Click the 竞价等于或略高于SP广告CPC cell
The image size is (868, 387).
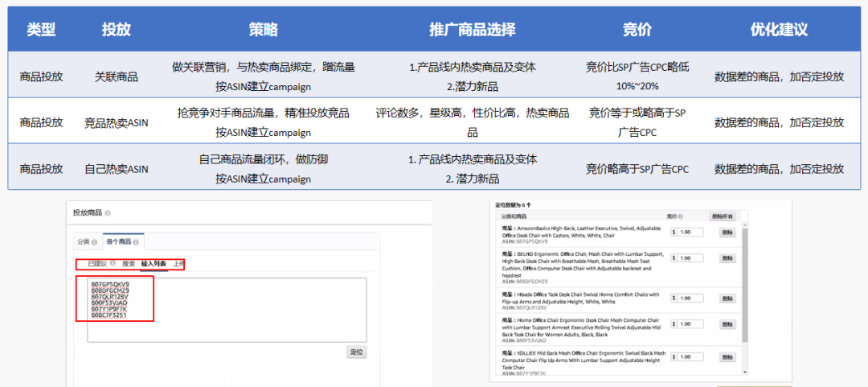pos(637,122)
